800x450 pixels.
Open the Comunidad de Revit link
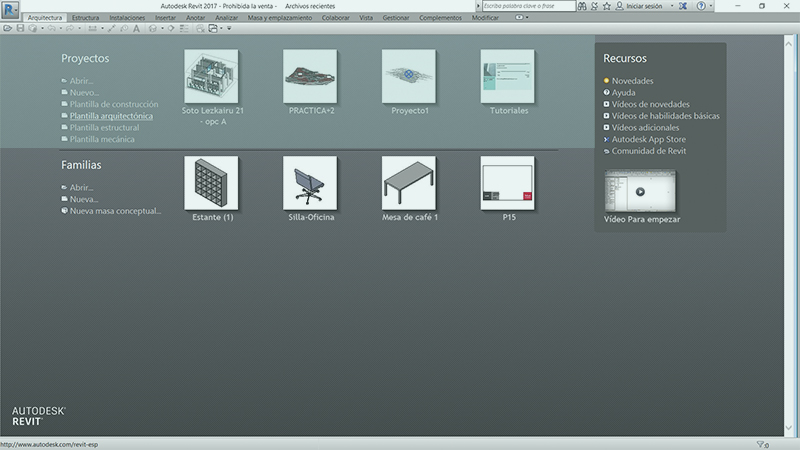tap(648, 151)
